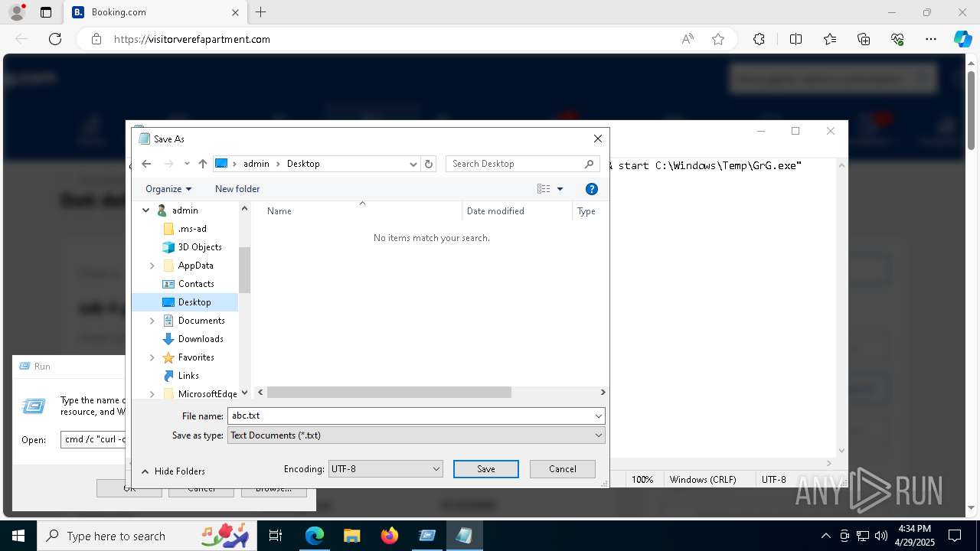
Task: Open browser Extensions icon
Action: coord(759,39)
